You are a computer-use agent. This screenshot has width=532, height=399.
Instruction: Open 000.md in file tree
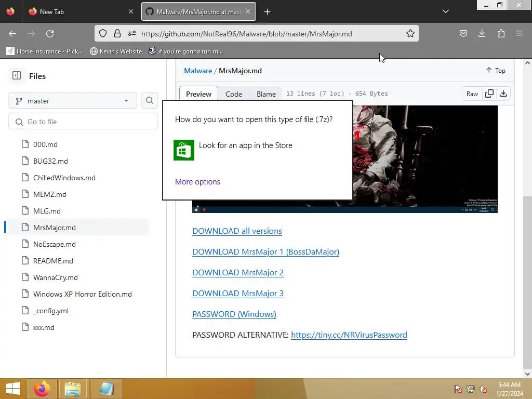tap(45, 144)
